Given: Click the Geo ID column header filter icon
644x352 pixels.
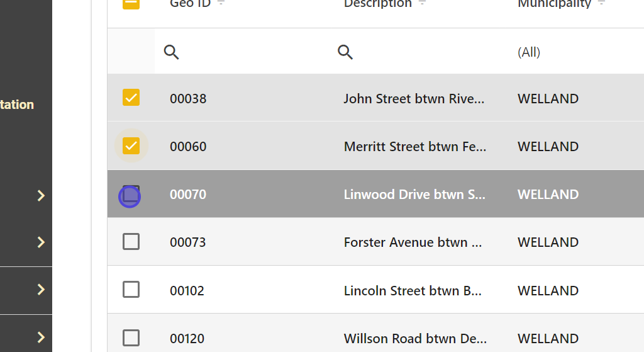Looking at the screenshot, I should (x=221, y=3).
